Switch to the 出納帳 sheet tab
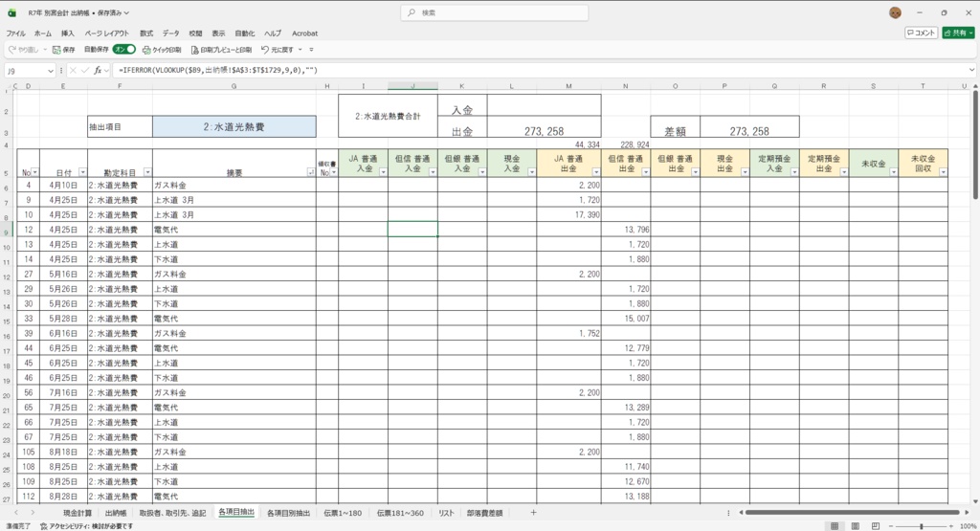The image size is (980, 531). (x=116, y=513)
